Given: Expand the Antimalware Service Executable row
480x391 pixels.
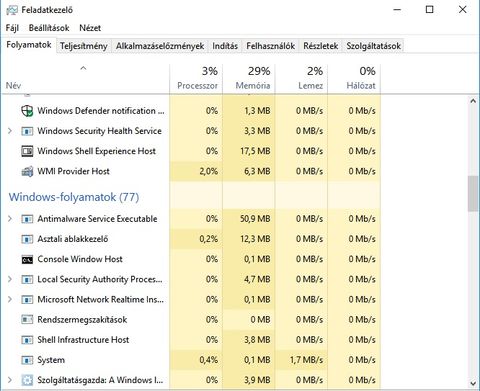Looking at the screenshot, I should tap(10, 219).
